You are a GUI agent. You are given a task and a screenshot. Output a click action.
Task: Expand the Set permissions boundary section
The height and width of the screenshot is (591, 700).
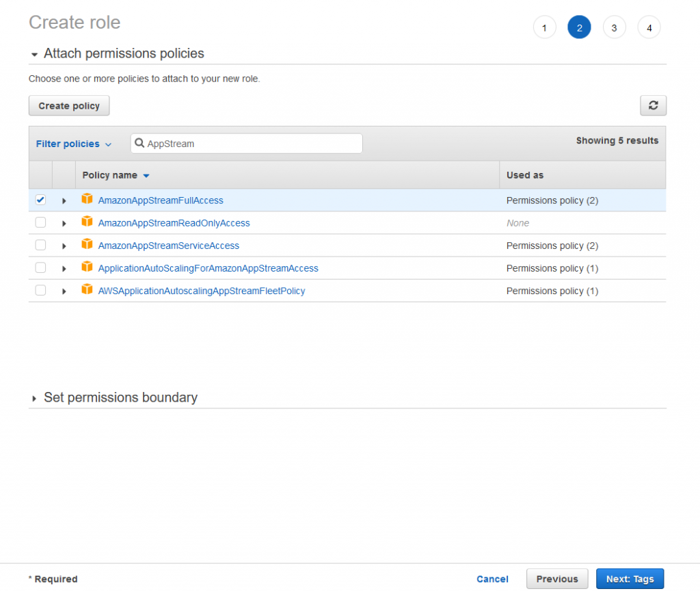34,399
